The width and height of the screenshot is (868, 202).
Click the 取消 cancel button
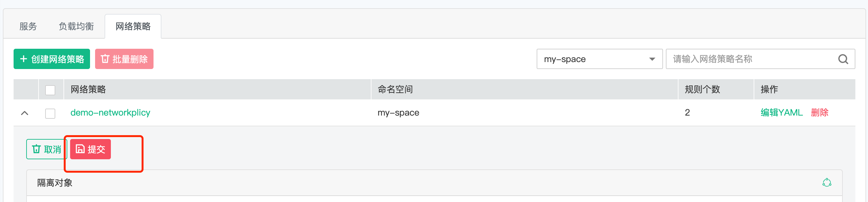tap(46, 149)
